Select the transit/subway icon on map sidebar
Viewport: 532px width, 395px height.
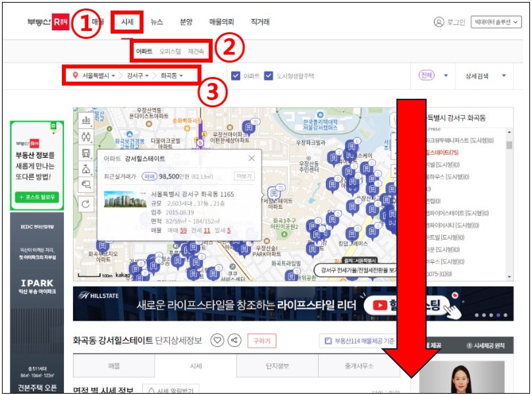click(x=86, y=153)
